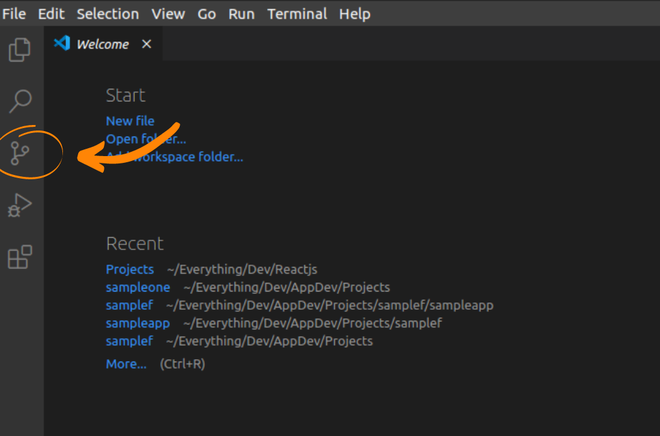Open the Help menu
660x436 pixels.
355,14
